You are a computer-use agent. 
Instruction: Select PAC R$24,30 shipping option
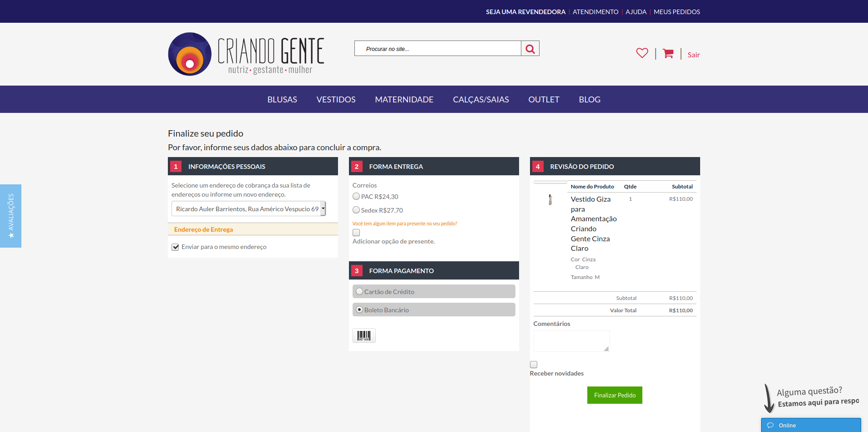click(x=356, y=196)
